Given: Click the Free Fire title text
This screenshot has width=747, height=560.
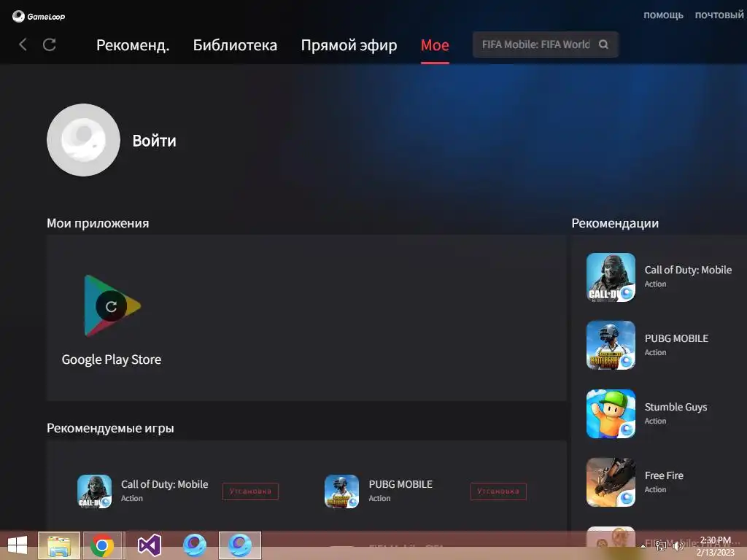Looking at the screenshot, I should (x=664, y=475).
